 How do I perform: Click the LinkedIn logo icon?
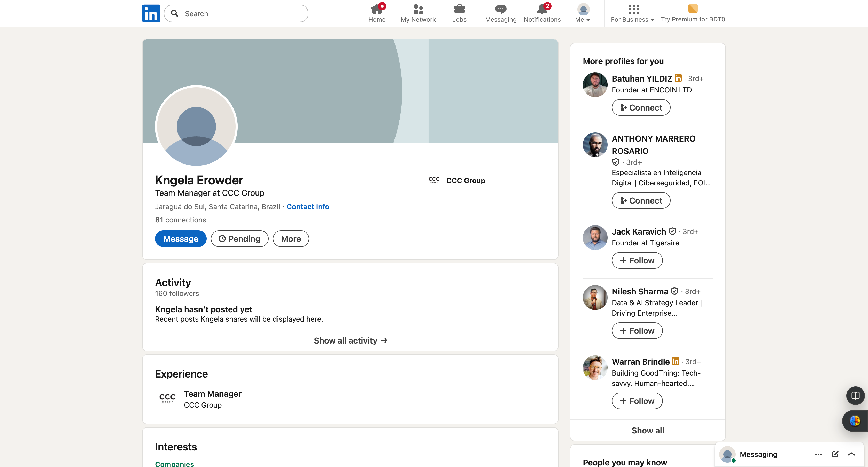pos(151,13)
